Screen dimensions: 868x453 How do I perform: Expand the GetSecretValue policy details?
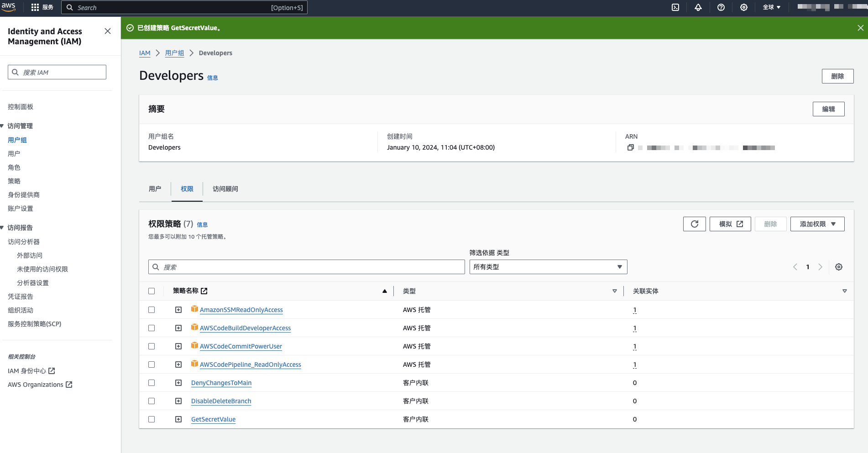point(178,419)
